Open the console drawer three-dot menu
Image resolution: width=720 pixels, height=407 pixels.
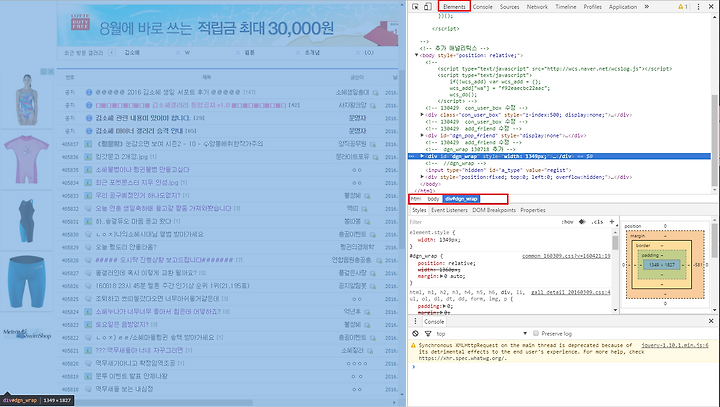click(x=415, y=321)
